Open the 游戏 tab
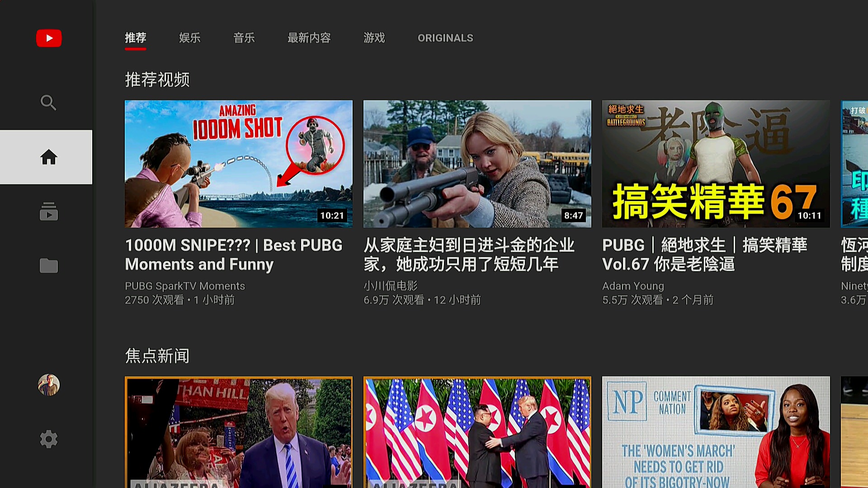The image size is (868, 488). pos(374,38)
